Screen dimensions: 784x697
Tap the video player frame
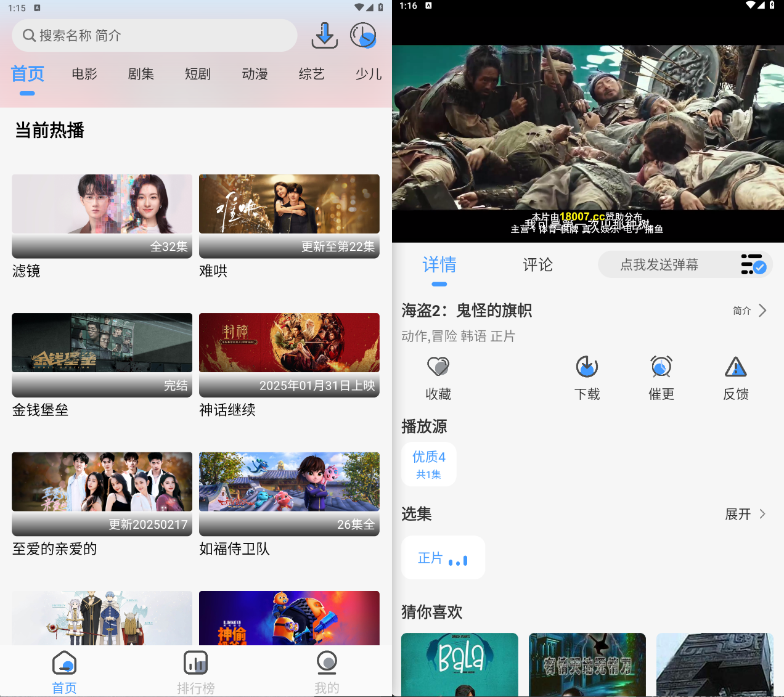coord(588,127)
